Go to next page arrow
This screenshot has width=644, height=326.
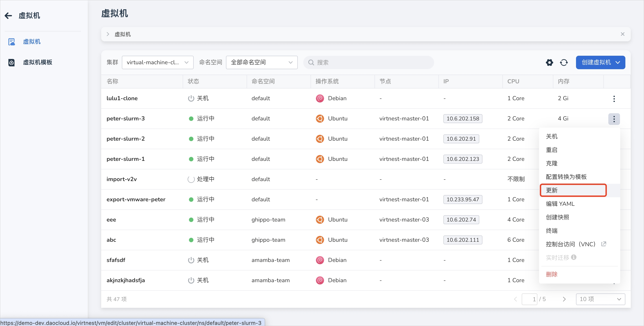(x=564, y=299)
